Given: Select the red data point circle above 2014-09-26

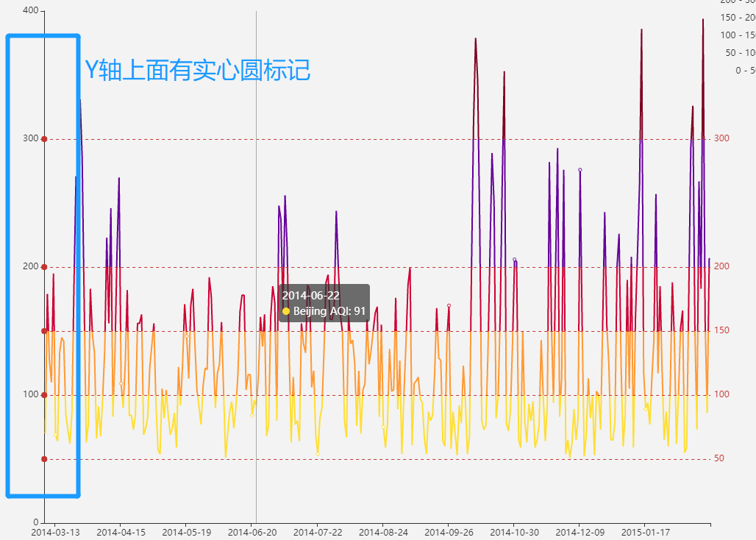Looking at the screenshot, I should click(x=449, y=305).
